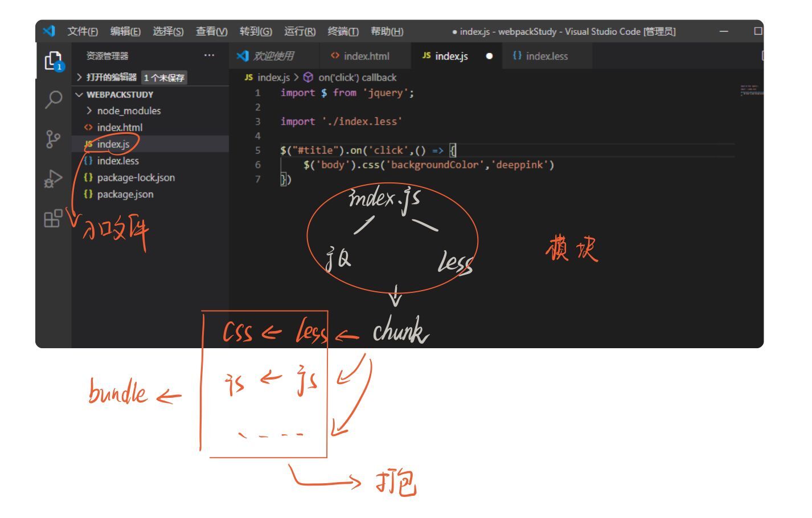
Task: Click the VS Code logo icon in the title bar
Action: [50, 32]
